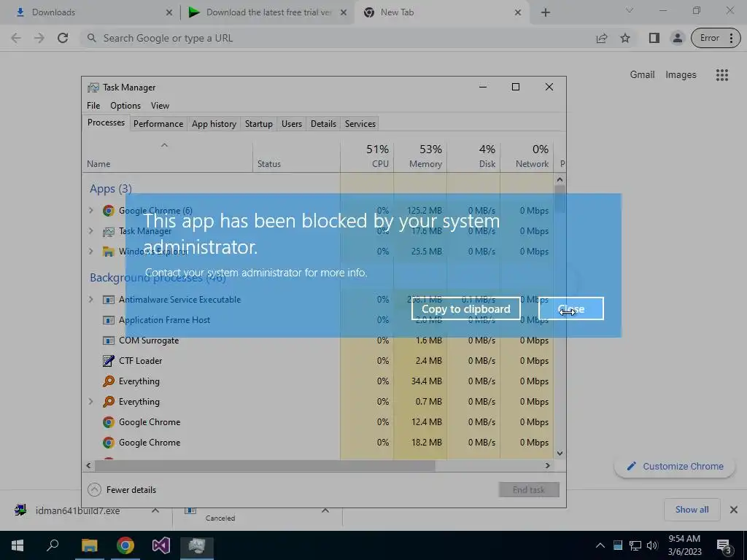Expand the second Everything process row

tap(91, 402)
